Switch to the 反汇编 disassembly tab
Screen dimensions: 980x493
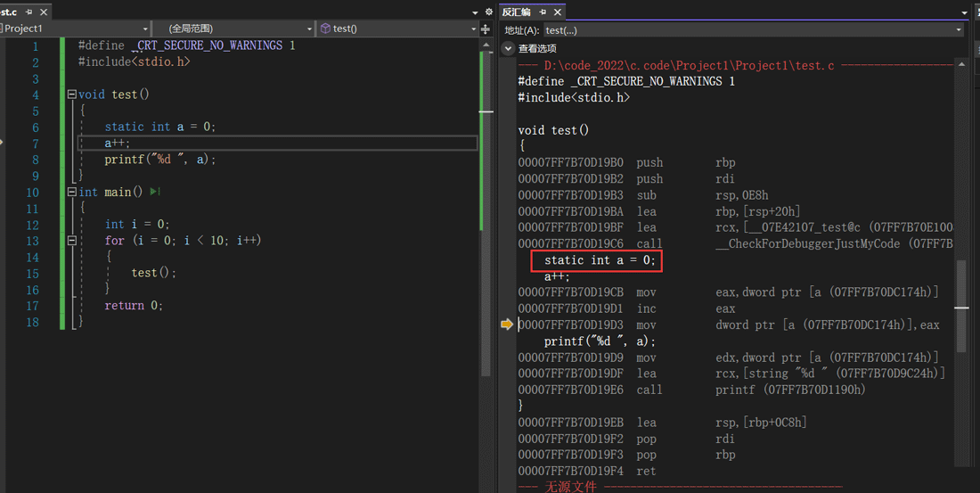point(516,12)
